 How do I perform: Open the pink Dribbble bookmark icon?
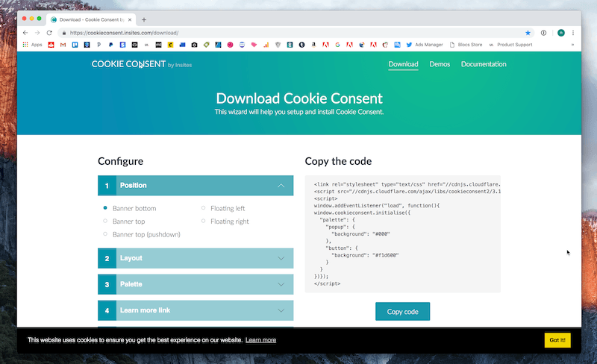[x=230, y=45]
